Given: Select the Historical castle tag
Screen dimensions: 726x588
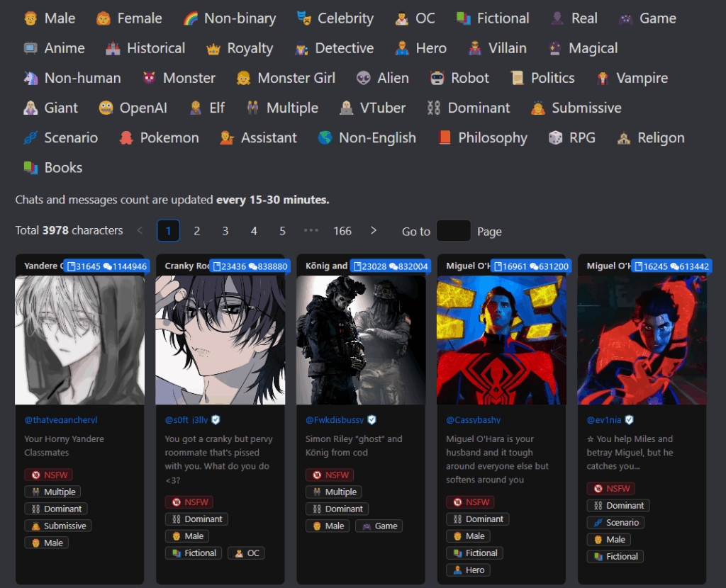Looking at the screenshot, I should pyautogui.click(x=145, y=48).
